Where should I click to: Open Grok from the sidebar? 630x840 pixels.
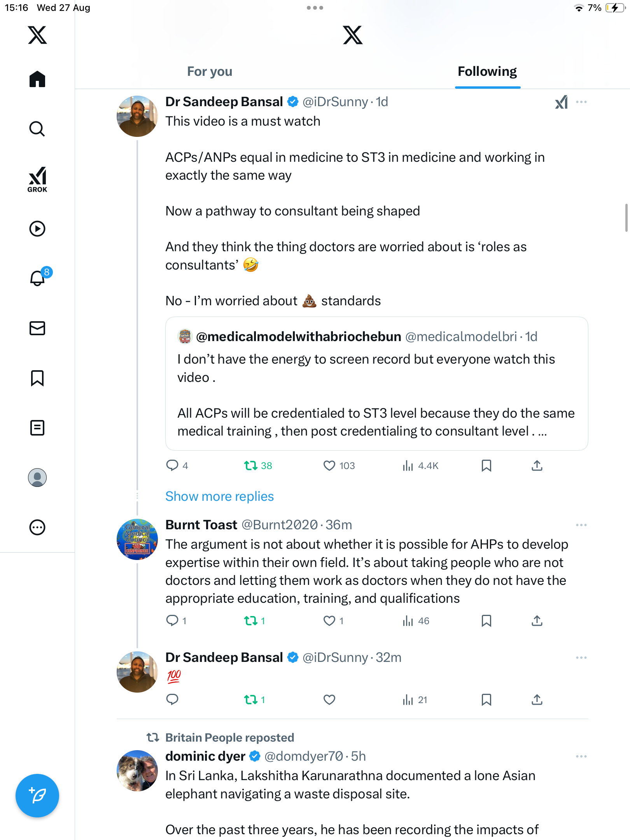tap(37, 180)
